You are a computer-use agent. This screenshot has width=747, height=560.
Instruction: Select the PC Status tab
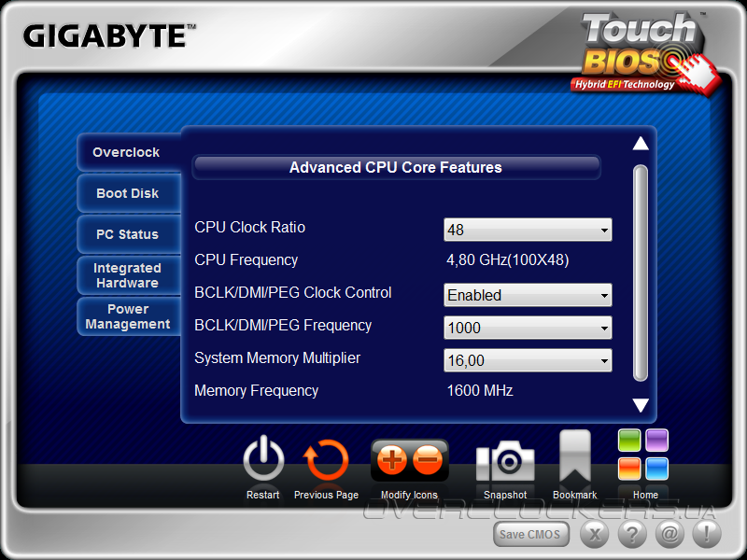pos(129,234)
